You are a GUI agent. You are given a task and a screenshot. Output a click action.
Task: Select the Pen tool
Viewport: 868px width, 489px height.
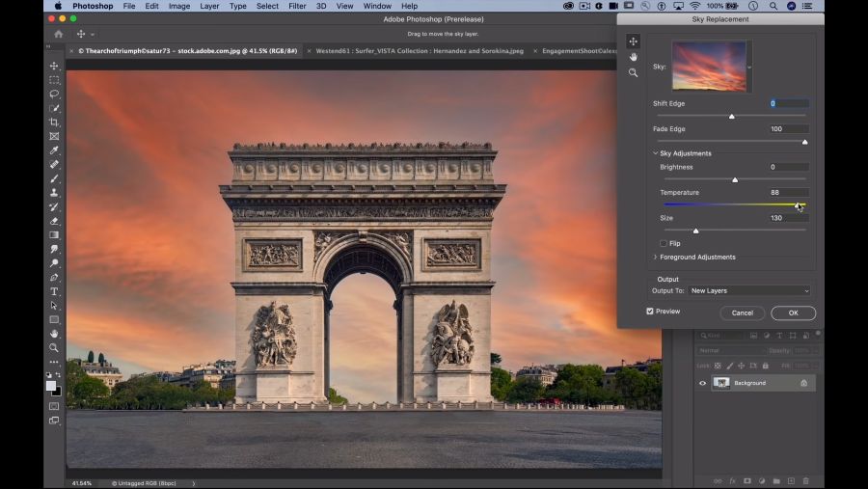[x=54, y=278]
